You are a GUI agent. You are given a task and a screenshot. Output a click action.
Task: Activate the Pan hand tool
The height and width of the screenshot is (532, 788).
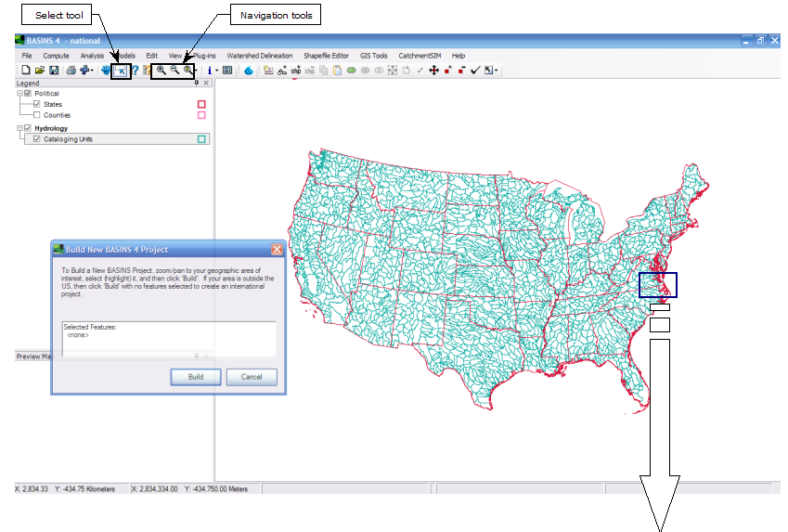(106, 71)
